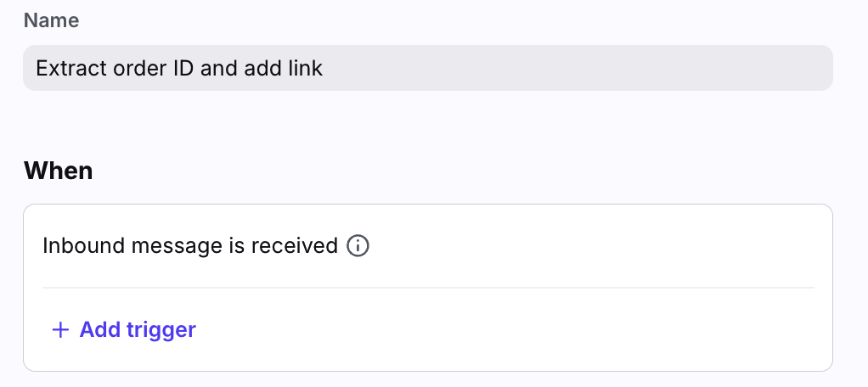Screen dimensions: 868x387
Task: Tap the information symbol after received
Action: tap(358, 246)
